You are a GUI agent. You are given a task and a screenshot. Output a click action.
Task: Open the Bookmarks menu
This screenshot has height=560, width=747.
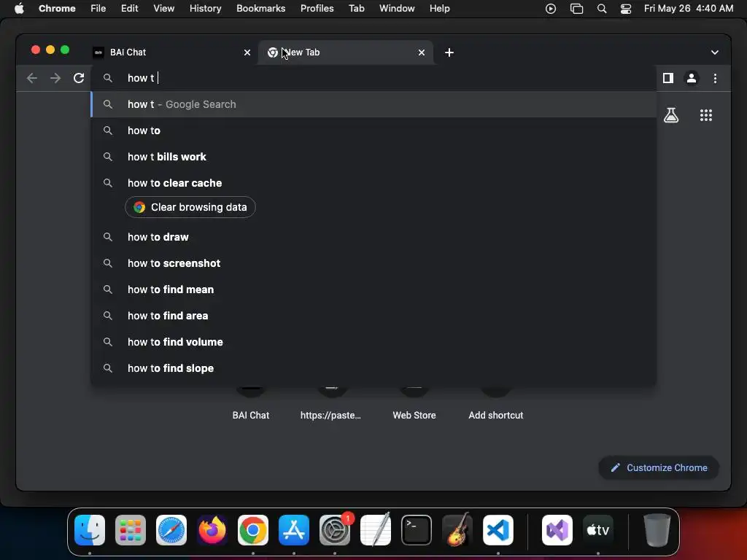[x=260, y=9]
